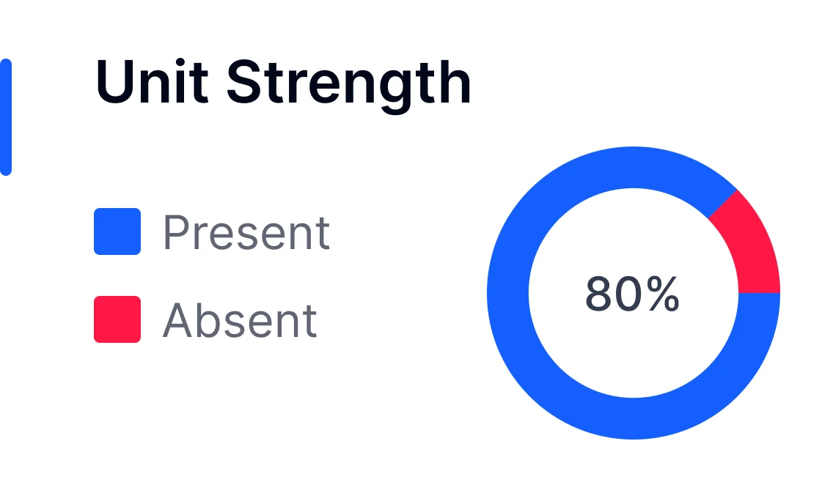Select the Absent legend label
This screenshot has width=833, height=504.
pyautogui.click(x=240, y=321)
